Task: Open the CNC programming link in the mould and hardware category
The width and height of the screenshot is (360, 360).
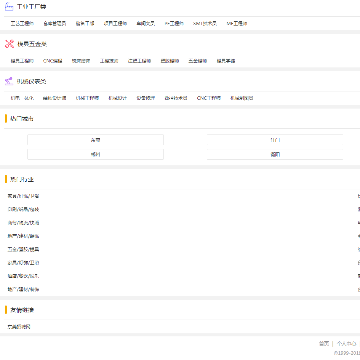Action: pos(52,61)
